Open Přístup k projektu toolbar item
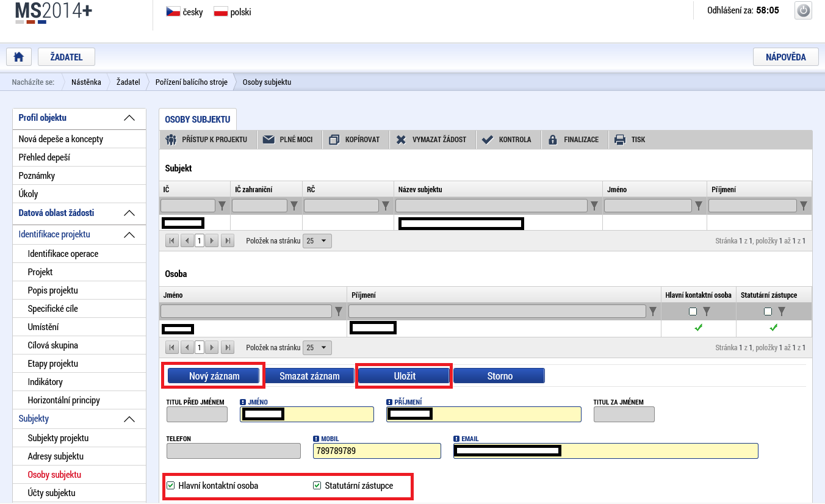 coord(207,140)
